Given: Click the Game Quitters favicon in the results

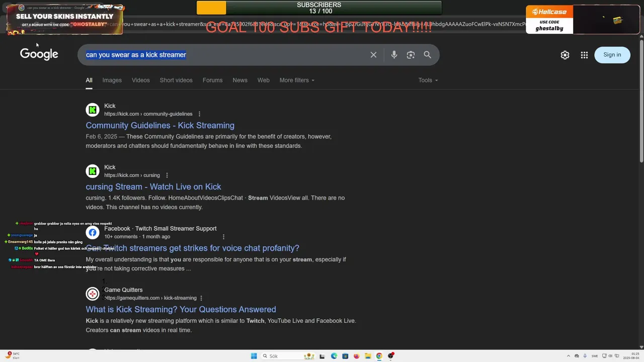Looking at the screenshot, I should click(x=93, y=294).
